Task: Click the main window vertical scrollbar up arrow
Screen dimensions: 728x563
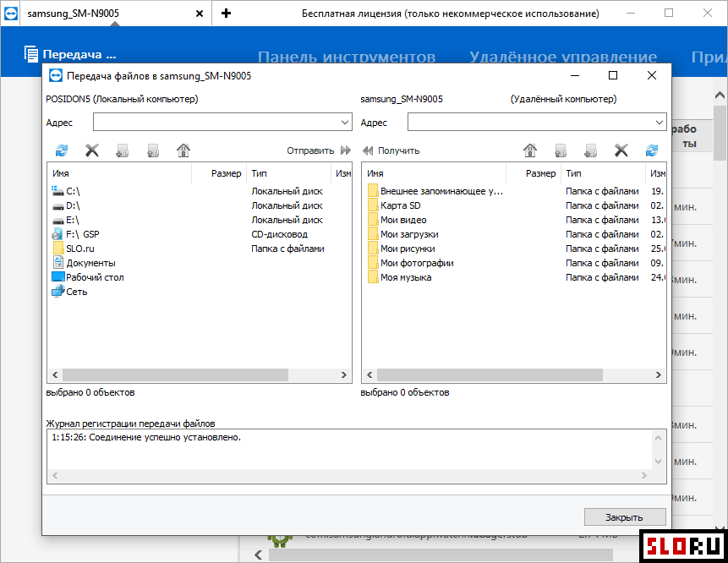Action: click(x=720, y=96)
